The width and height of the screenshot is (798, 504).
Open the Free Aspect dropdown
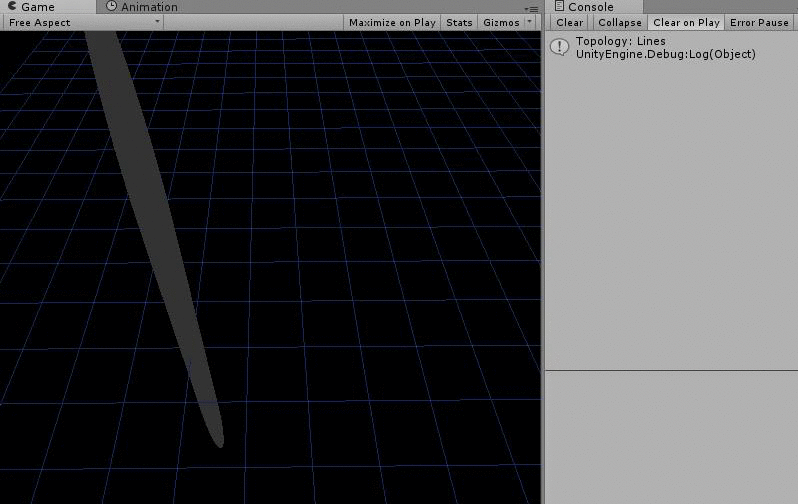point(82,22)
